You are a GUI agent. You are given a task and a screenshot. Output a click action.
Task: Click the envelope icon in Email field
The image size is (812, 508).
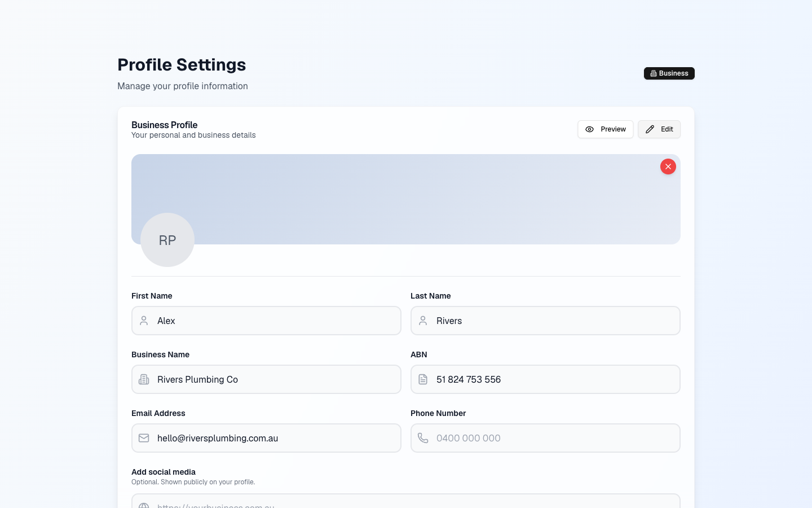144,438
